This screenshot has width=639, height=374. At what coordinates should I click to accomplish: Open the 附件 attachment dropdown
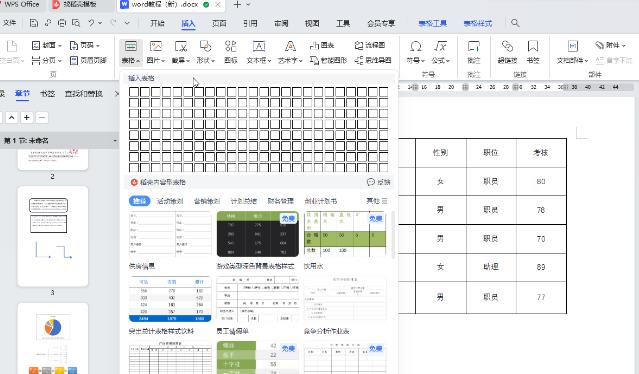610,45
